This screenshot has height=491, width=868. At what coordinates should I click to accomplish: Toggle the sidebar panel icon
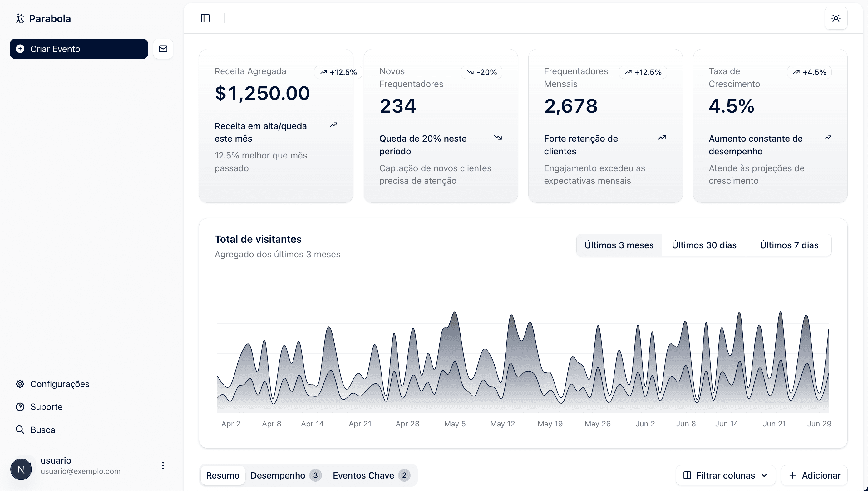[205, 18]
